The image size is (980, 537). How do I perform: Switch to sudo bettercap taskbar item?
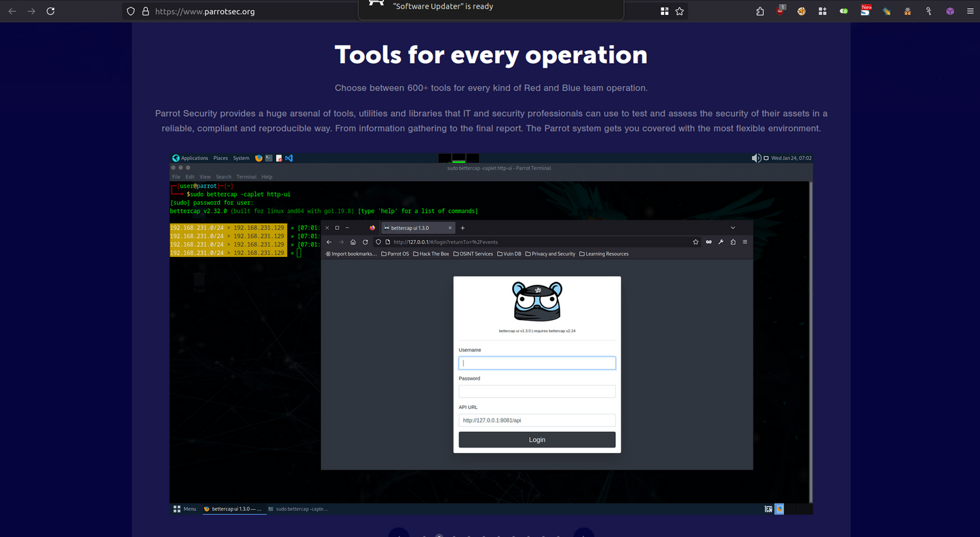point(298,509)
